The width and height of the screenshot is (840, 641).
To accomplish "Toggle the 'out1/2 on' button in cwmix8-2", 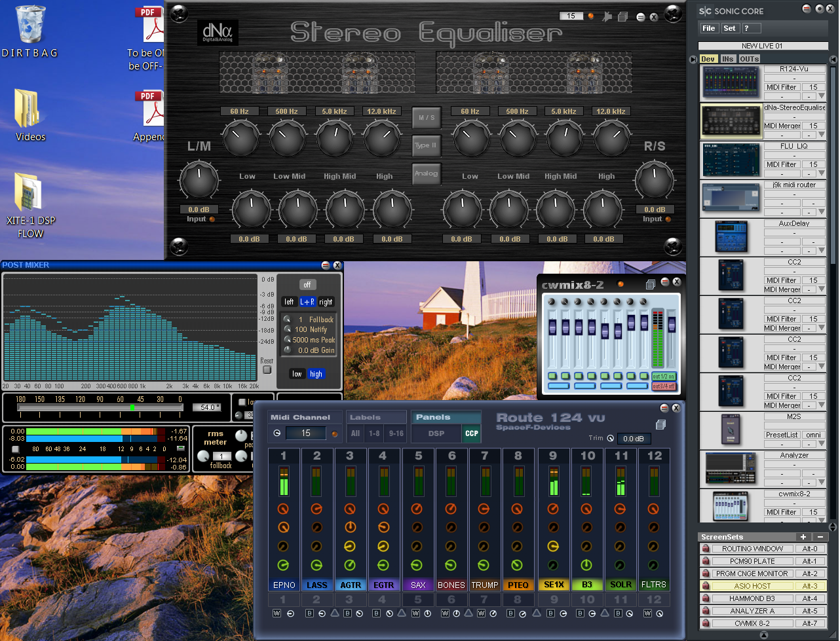I will click(664, 376).
